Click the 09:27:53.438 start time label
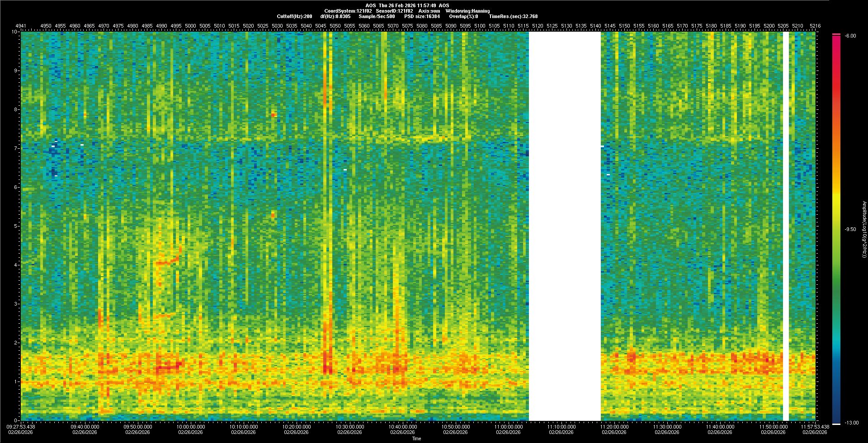Screen dimensions: 868x443 point(21,426)
